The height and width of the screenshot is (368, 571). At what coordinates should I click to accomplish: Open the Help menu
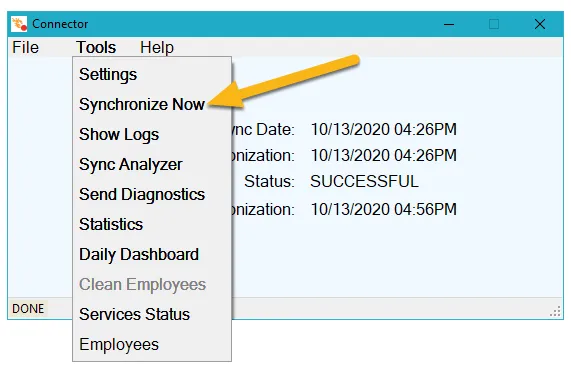(x=157, y=47)
